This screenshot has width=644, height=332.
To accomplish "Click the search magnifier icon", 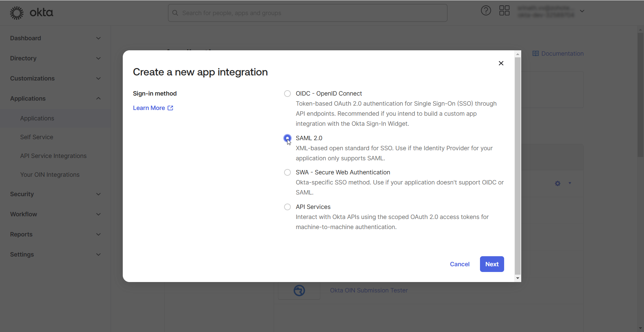I will (x=175, y=13).
